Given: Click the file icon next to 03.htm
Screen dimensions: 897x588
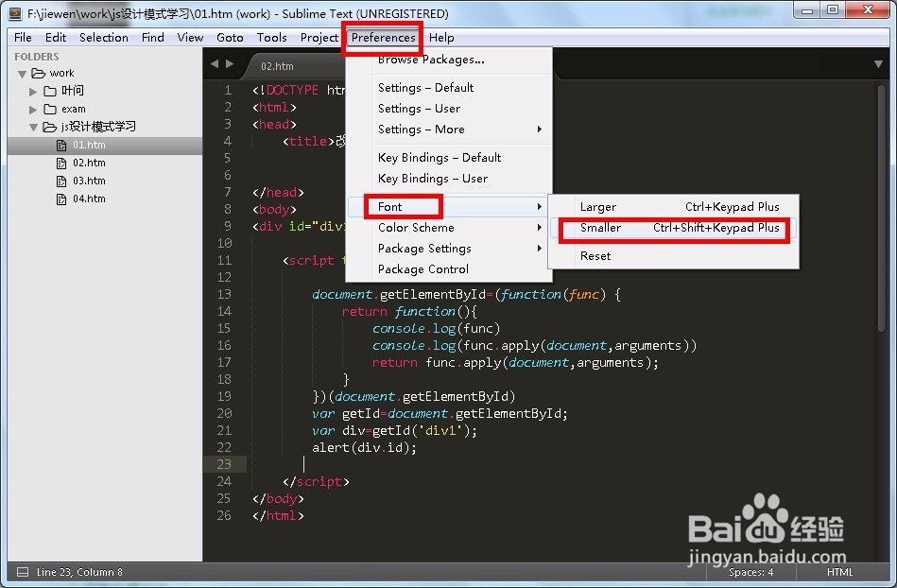Looking at the screenshot, I should coord(60,181).
